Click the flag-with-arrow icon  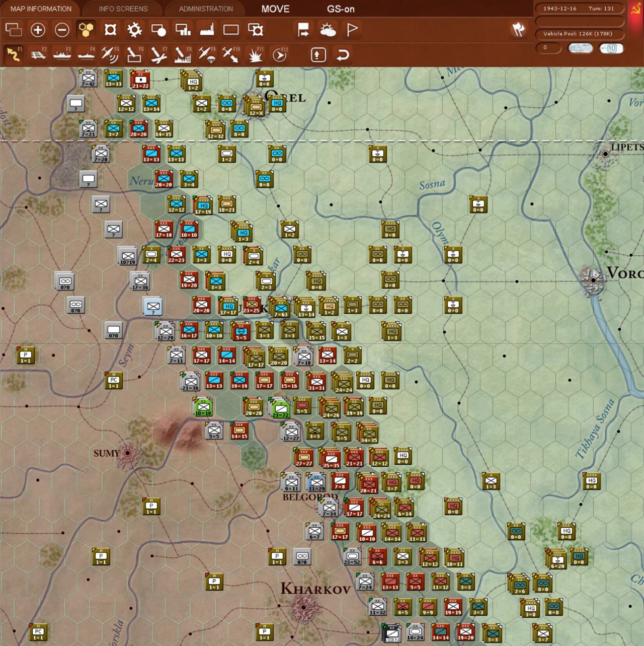303,30
